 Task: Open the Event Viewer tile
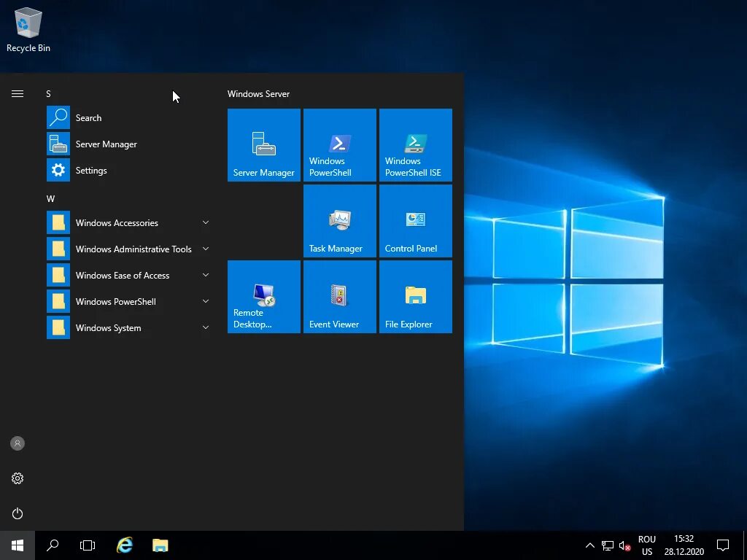(x=340, y=297)
